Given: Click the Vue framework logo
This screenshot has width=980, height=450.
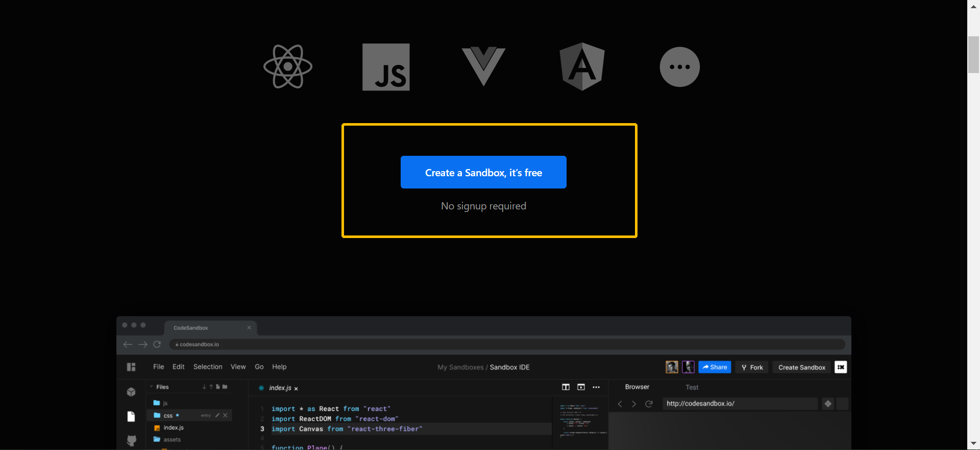Looking at the screenshot, I should pyautogui.click(x=483, y=66).
